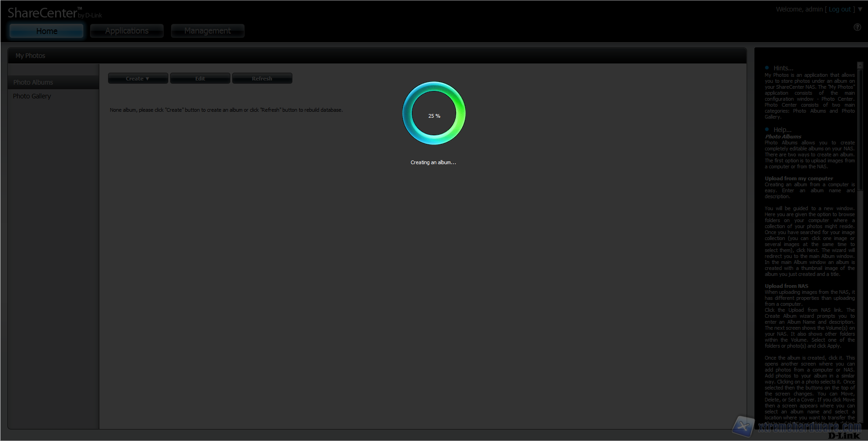Go to the Management tab
Viewport: 868px width, 441px height.
(207, 31)
